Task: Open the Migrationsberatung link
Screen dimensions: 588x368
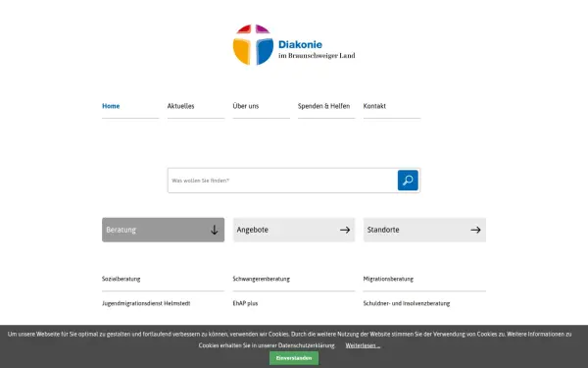Action: (x=388, y=279)
